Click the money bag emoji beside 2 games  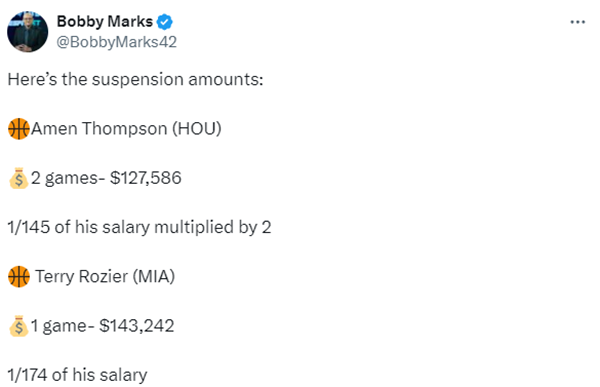(19, 178)
